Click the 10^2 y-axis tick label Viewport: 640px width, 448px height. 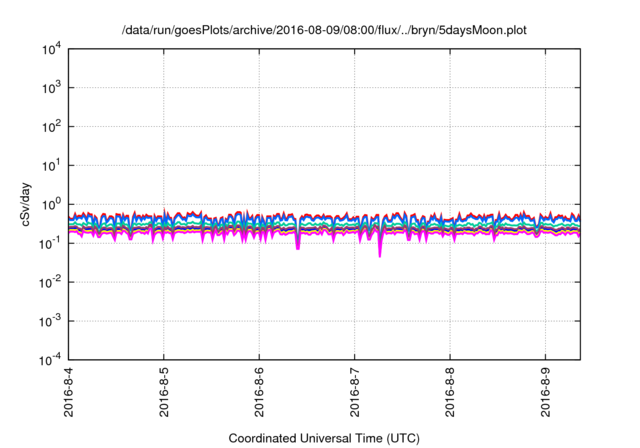(x=52, y=126)
